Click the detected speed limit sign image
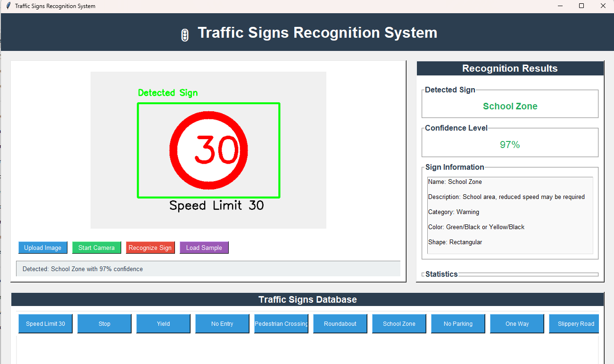Screen dimensions: 614x364 tap(208, 150)
